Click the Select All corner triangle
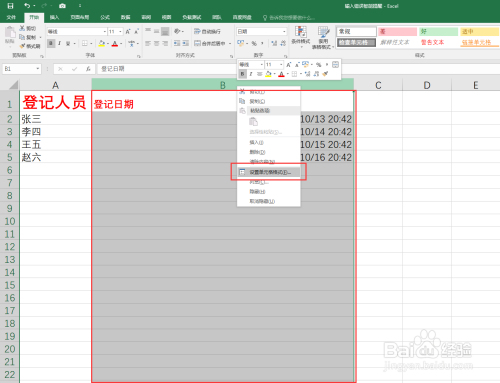 click(13, 85)
